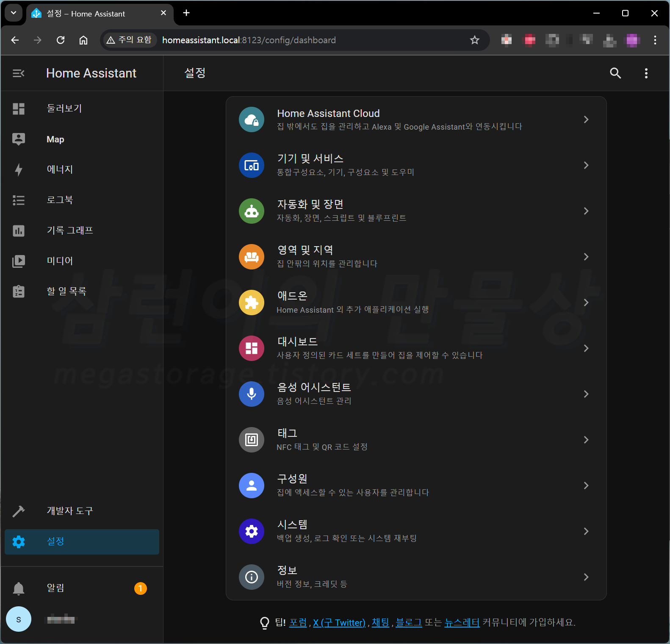
Task: Expand the 기기 및 서비스 row chevron
Action: click(x=586, y=165)
